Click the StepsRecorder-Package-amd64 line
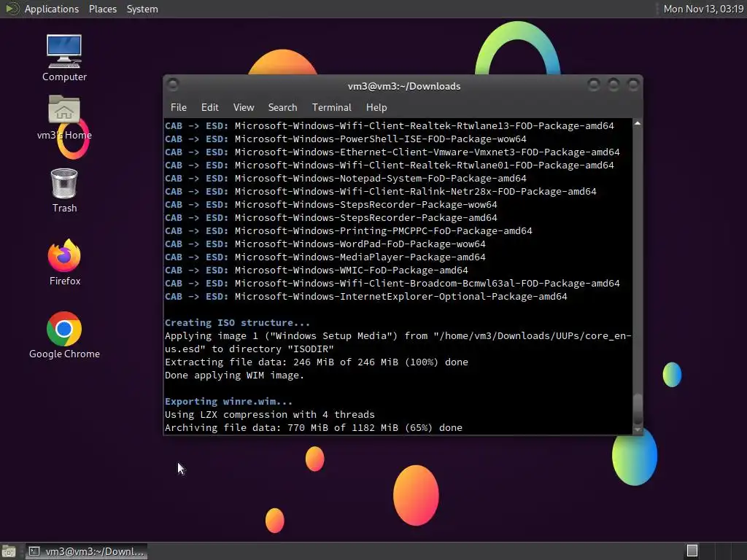 tap(330, 217)
